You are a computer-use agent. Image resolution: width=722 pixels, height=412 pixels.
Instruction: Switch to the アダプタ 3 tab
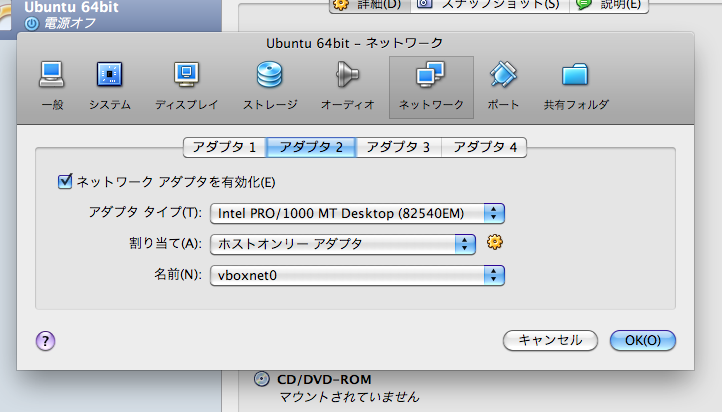coord(398,148)
